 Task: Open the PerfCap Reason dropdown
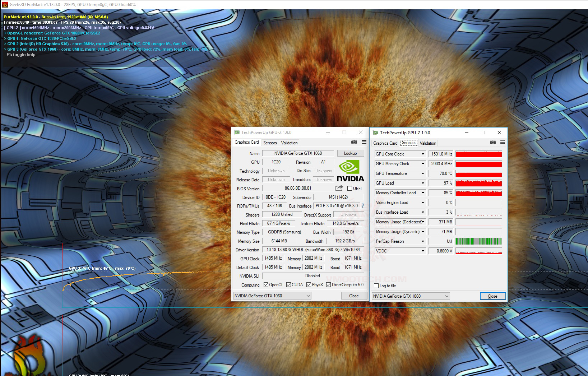point(423,241)
